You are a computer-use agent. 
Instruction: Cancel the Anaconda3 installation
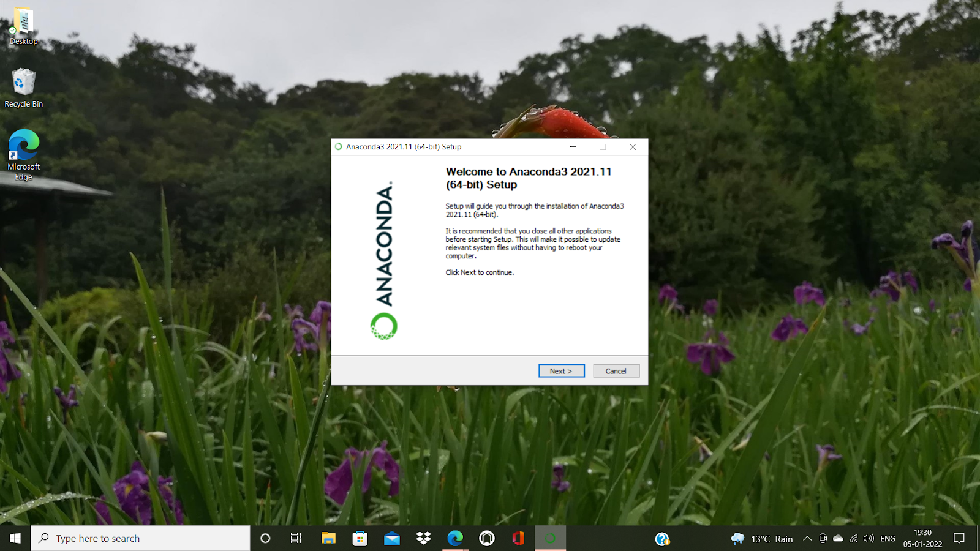616,371
